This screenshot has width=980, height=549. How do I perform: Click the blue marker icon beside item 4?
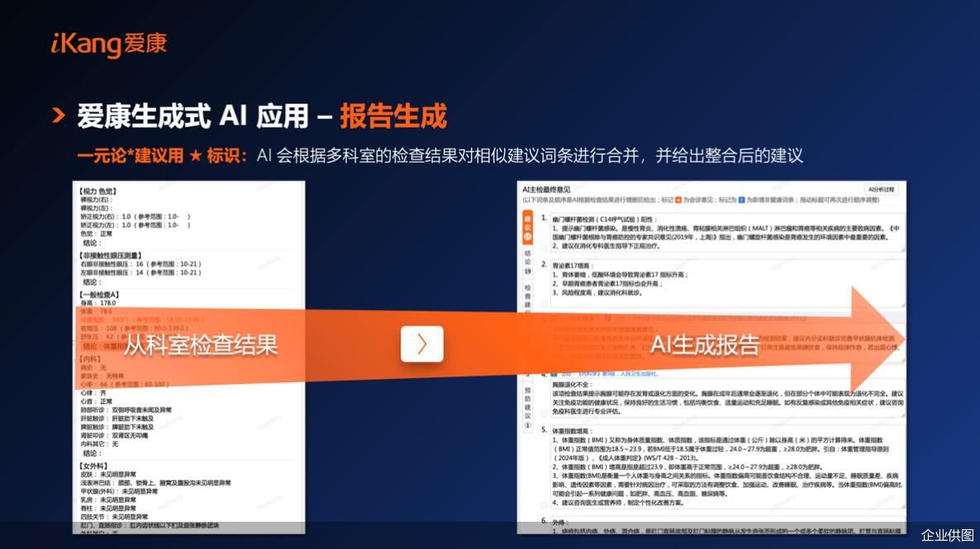[552, 373]
